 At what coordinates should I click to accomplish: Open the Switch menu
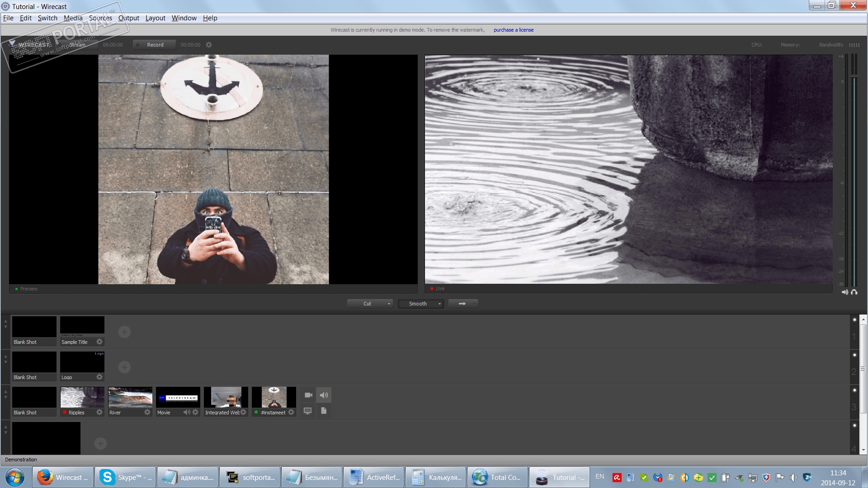[x=47, y=18]
